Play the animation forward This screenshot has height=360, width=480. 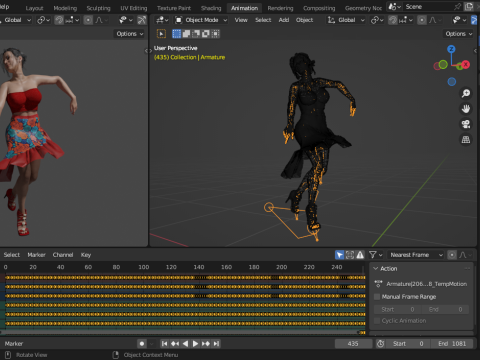[195, 344]
